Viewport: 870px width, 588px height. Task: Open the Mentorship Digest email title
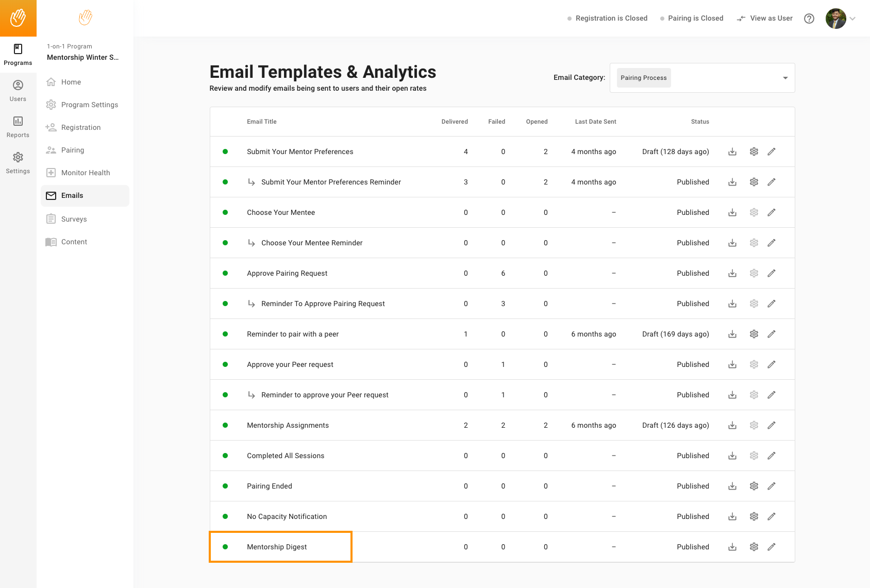277,547
